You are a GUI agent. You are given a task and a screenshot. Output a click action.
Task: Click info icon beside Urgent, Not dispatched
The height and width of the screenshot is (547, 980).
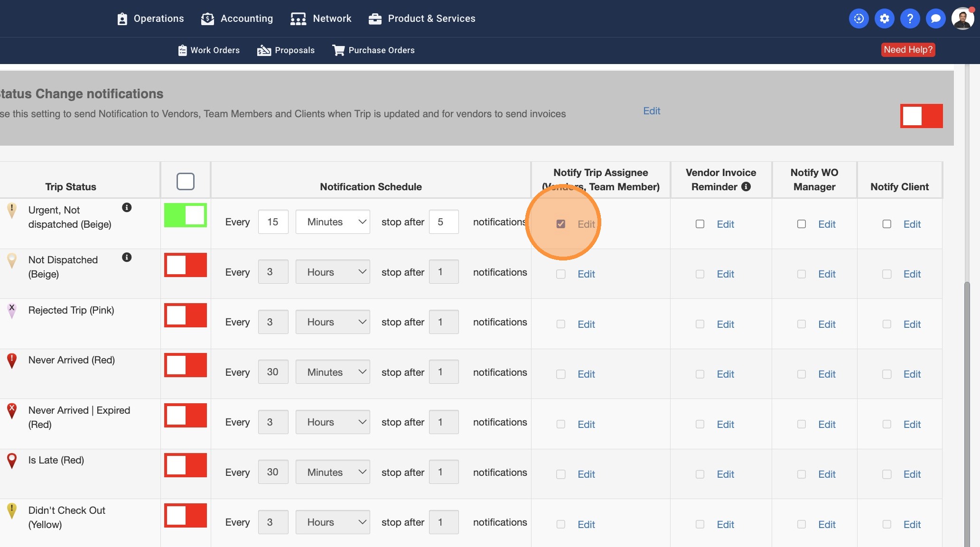tap(127, 207)
